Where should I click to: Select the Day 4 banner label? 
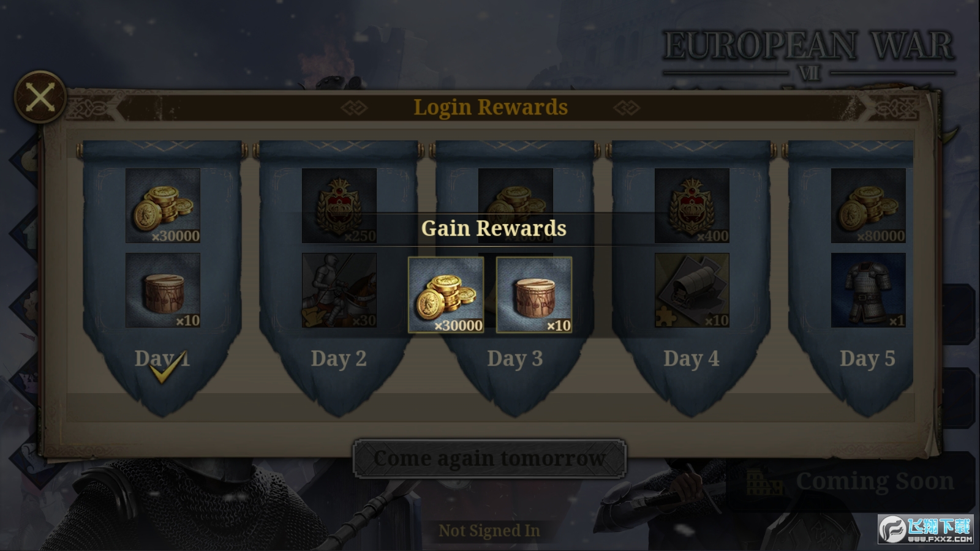(x=692, y=359)
